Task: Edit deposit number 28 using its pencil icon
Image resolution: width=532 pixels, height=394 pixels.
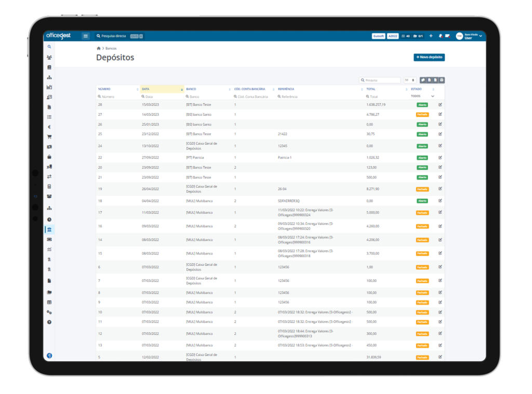Action: point(440,104)
